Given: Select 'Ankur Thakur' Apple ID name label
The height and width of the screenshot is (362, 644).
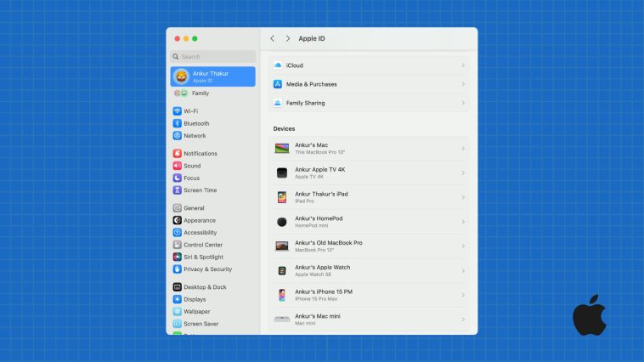Looking at the screenshot, I should pyautogui.click(x=211, y=74).
